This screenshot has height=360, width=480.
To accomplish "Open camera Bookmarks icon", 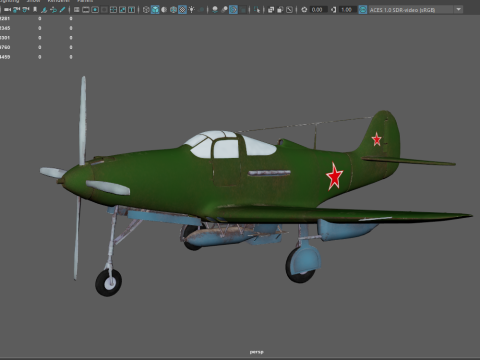I will coord(35,10).
